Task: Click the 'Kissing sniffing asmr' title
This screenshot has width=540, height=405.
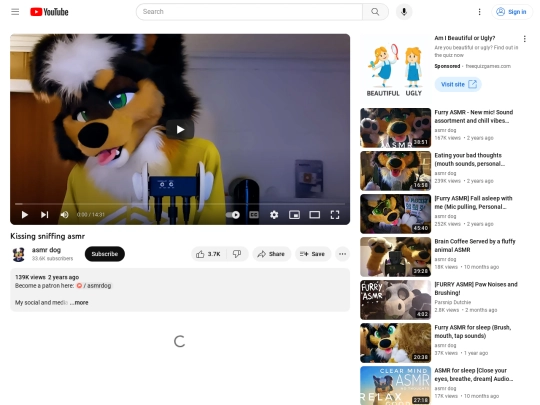Action: click(48, 236)
